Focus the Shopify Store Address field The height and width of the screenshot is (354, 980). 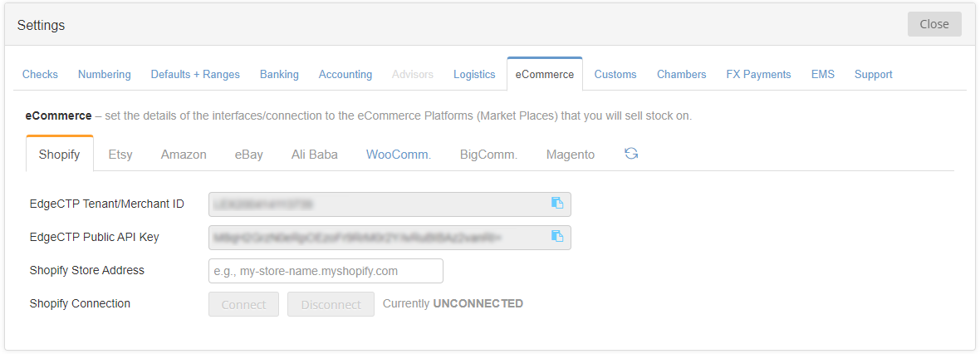[326, 271]
